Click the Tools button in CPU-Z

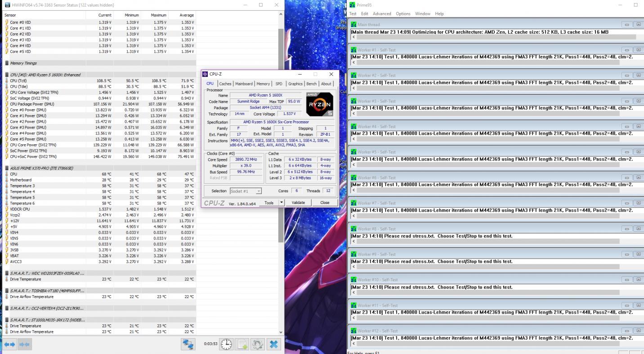tap(269, 203)
